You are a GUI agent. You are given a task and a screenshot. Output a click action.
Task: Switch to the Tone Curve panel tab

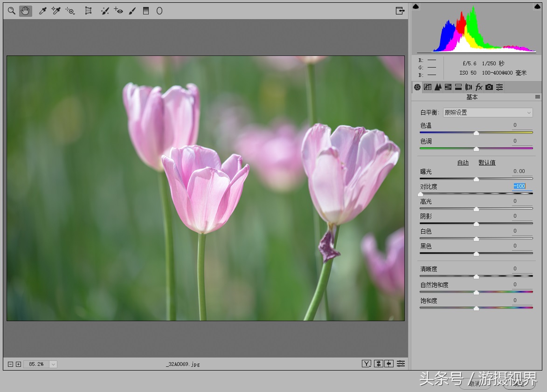428,87
